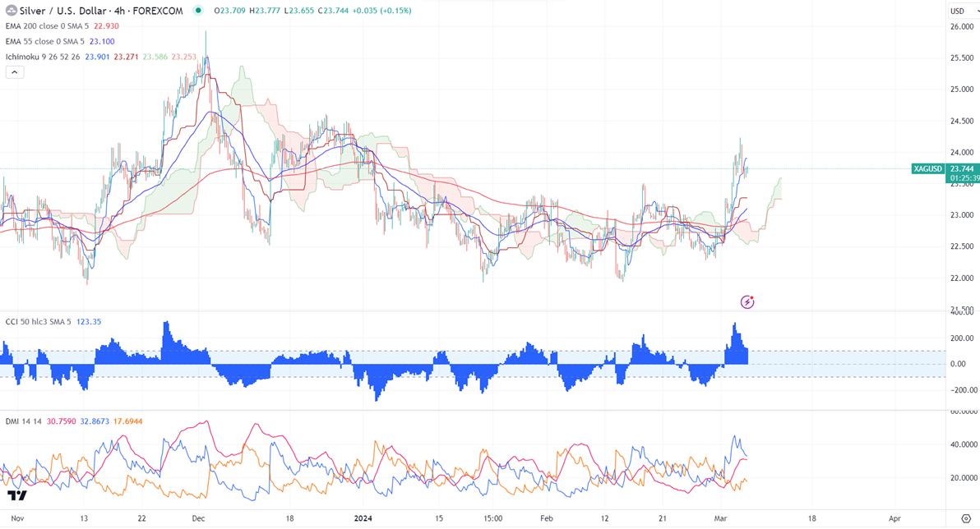This screenshot has width=980, height=529.
Task: Click the high price H23.777
Action: [265, 11]
